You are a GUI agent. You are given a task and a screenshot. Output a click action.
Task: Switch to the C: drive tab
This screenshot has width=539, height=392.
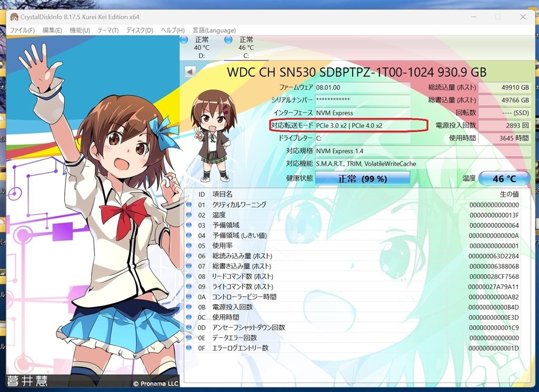tap(246, 47)
